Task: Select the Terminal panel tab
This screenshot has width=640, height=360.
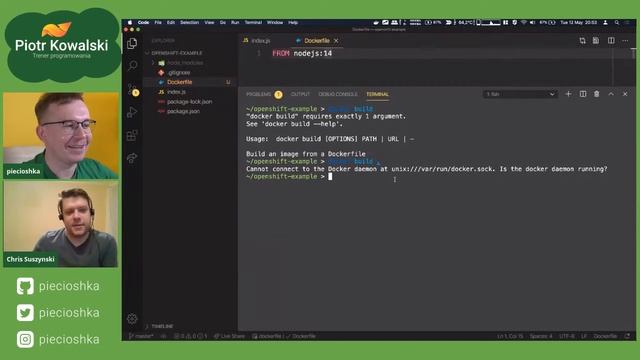Action: click(x=378, y=94)
